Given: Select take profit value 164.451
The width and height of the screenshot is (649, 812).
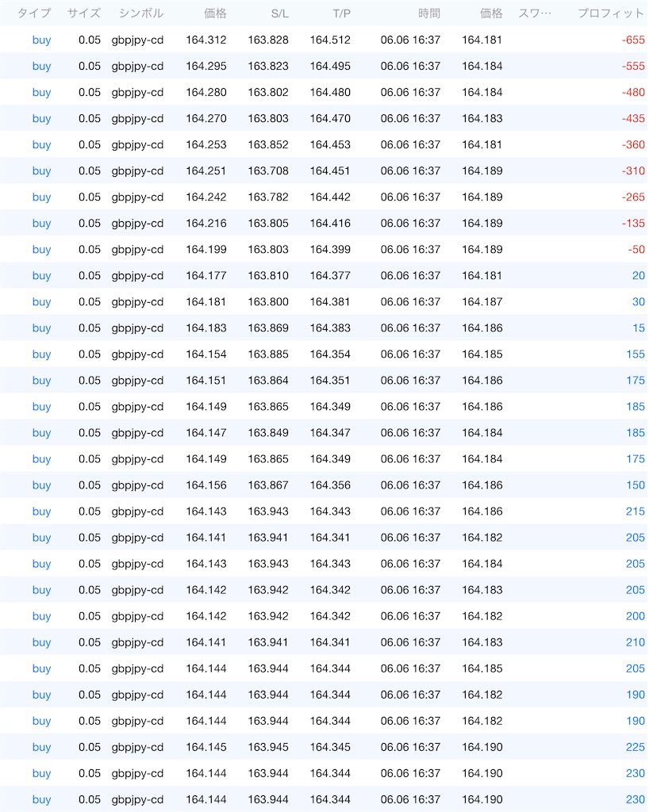Looking at the screenshot, I should 331,171.
